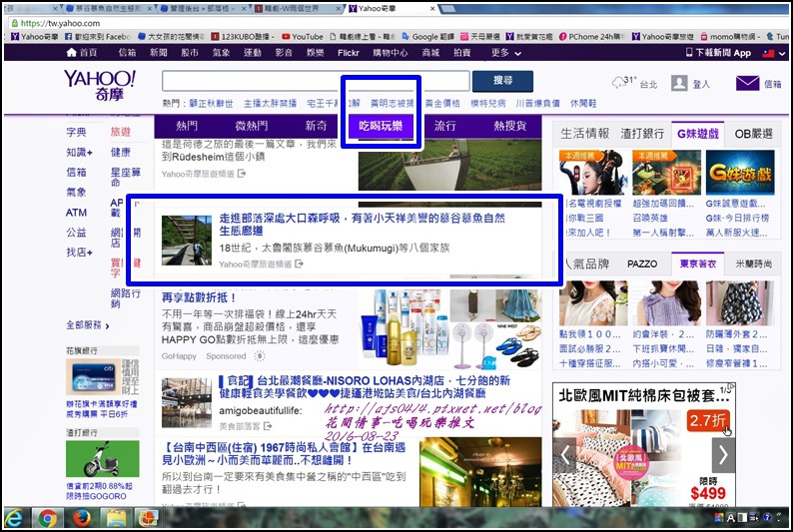Select the 新奇 content tab

tap(316, 126)
